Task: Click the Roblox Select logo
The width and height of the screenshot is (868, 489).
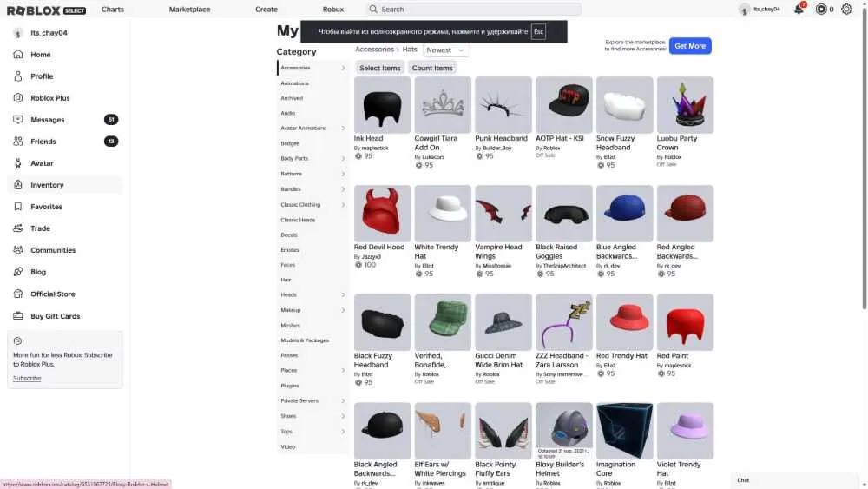Action: point(46,10)
